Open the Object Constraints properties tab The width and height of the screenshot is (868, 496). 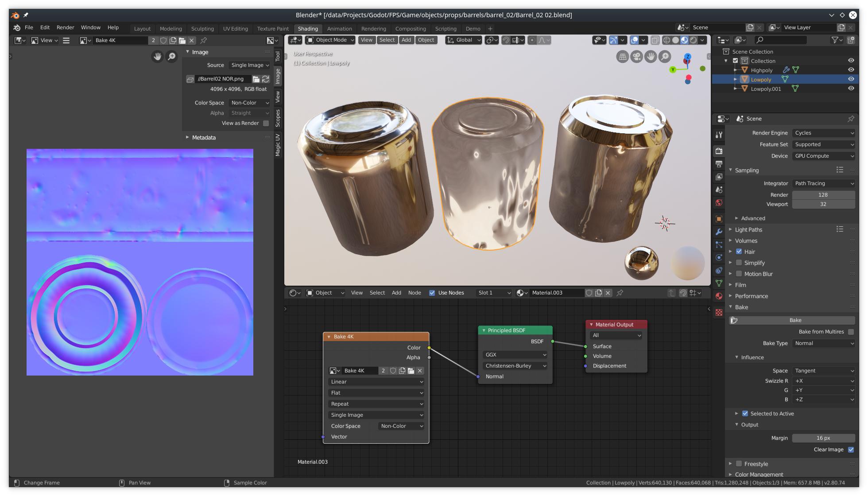pos(719,270)
